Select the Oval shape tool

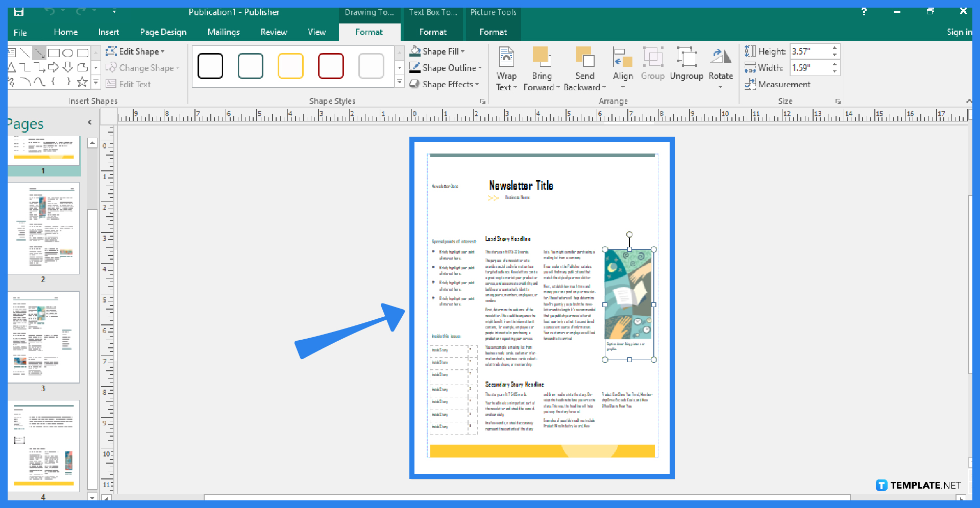tap(68, 53)
